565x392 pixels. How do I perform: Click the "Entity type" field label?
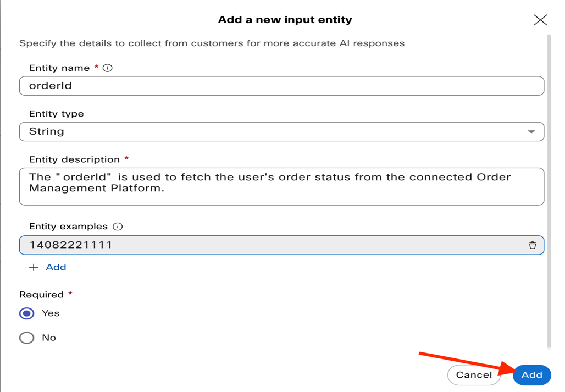click(56, 114)
